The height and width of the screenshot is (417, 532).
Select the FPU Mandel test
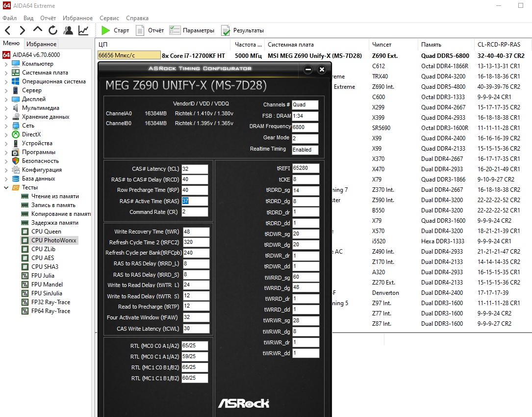(47, 285)
